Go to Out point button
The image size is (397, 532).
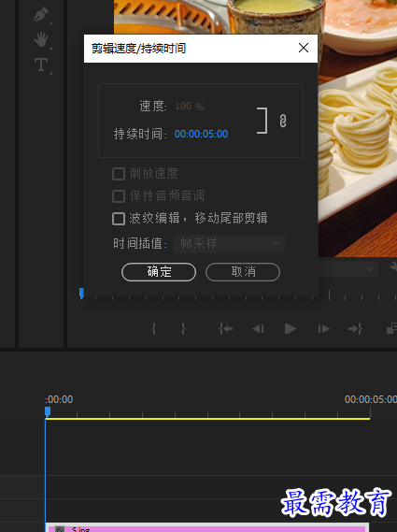(x=355, y=328)
